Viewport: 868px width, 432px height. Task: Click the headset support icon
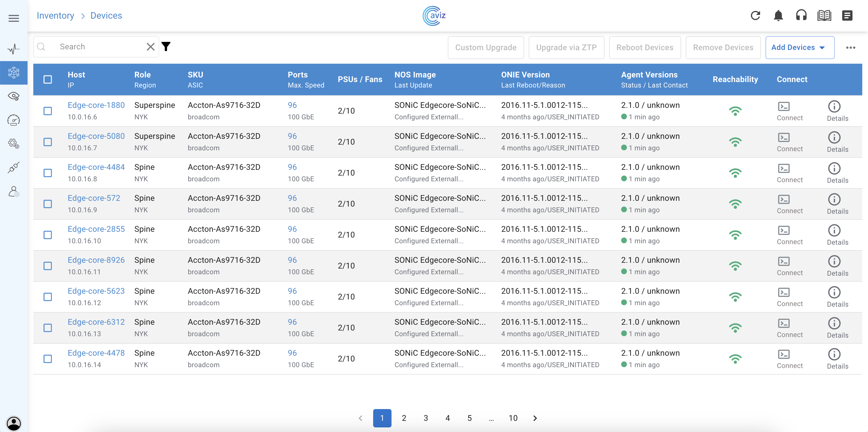[801, 15]
